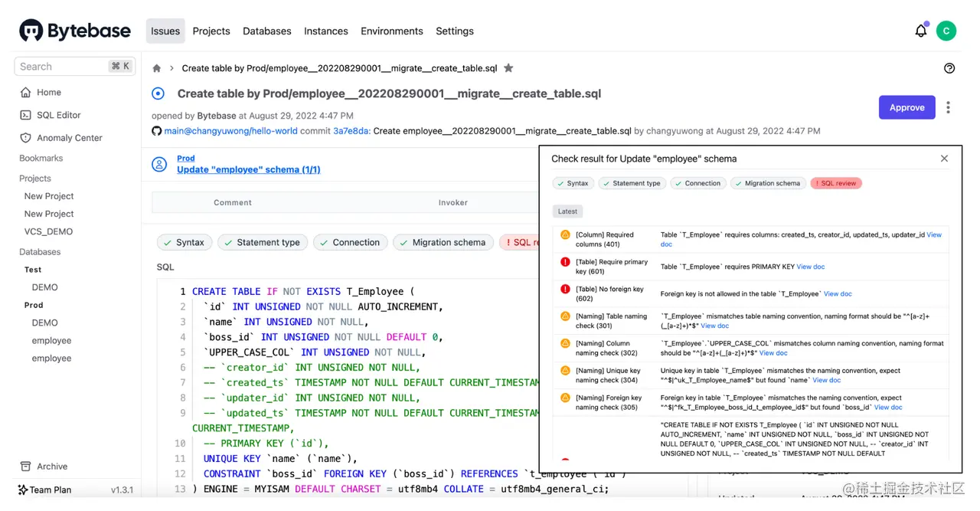Focus the Search field in sidebar
This screenshot has height=511, width=980.
click(x=74, y=67)
